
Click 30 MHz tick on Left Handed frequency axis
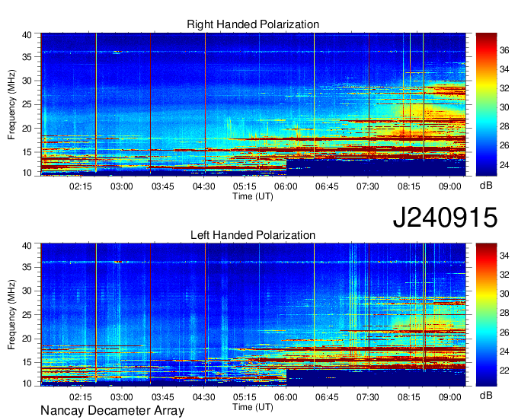click(x=27, y=291)
